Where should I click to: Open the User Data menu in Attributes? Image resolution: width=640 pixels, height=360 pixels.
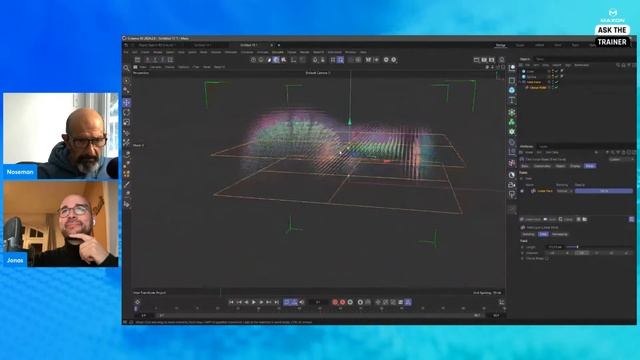pyautogui.click(x=552, y=152)
